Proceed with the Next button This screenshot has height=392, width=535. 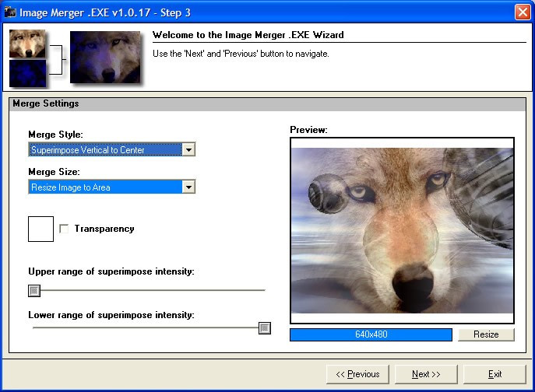(x=426, y=374)
